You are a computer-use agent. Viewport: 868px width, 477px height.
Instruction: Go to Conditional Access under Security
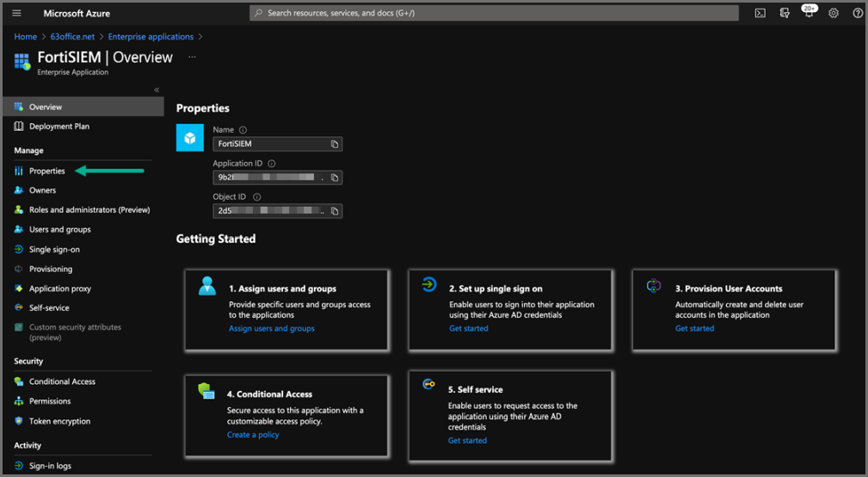tap(62, 381)
